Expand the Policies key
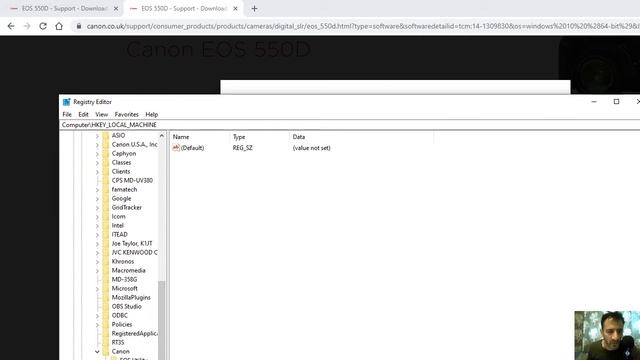Image resolution: width=640 pixels, height=360 pixels. [97, 325]
